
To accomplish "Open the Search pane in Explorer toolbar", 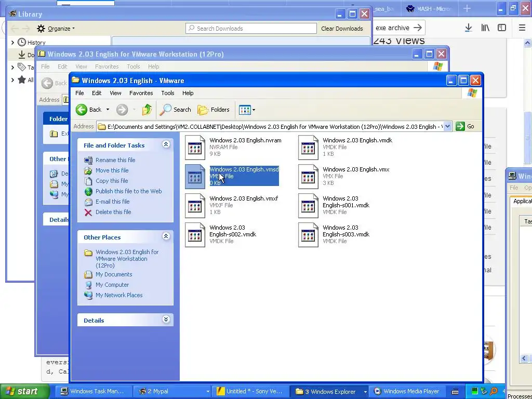I will 176,110.
